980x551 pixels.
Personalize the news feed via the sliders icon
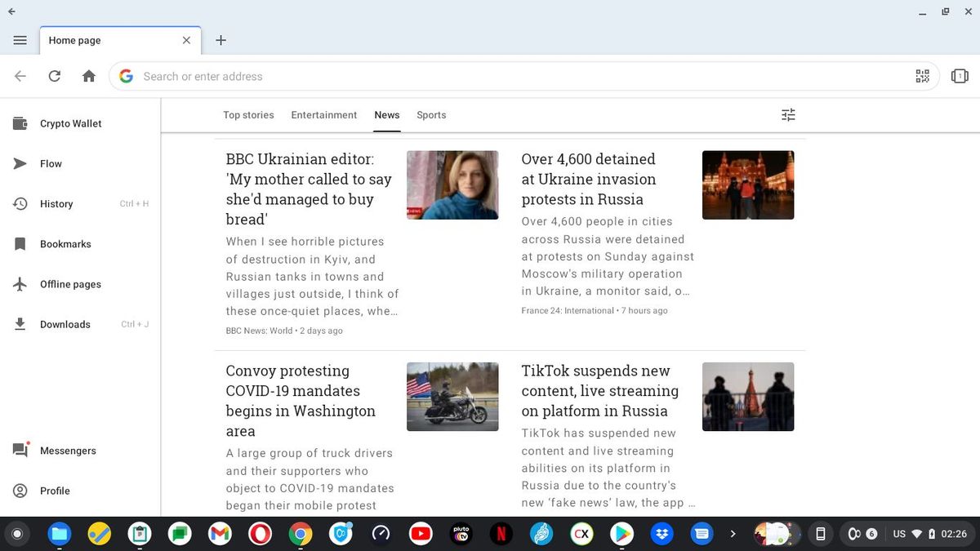tap(787, 114)
